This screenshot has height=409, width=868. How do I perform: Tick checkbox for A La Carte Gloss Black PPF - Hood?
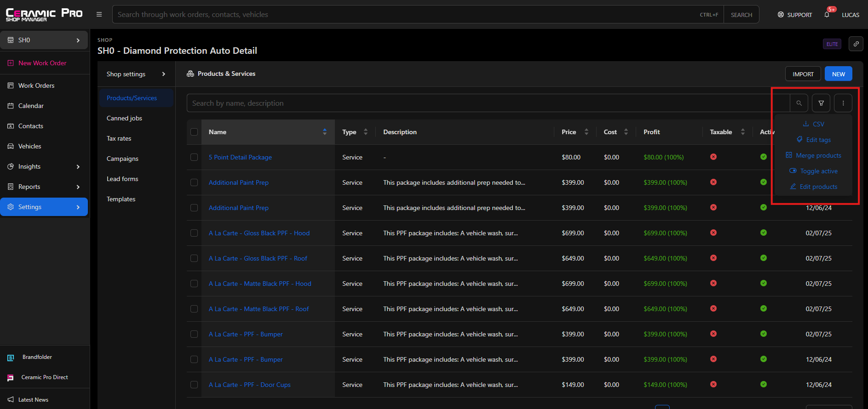tap(194, 233)
